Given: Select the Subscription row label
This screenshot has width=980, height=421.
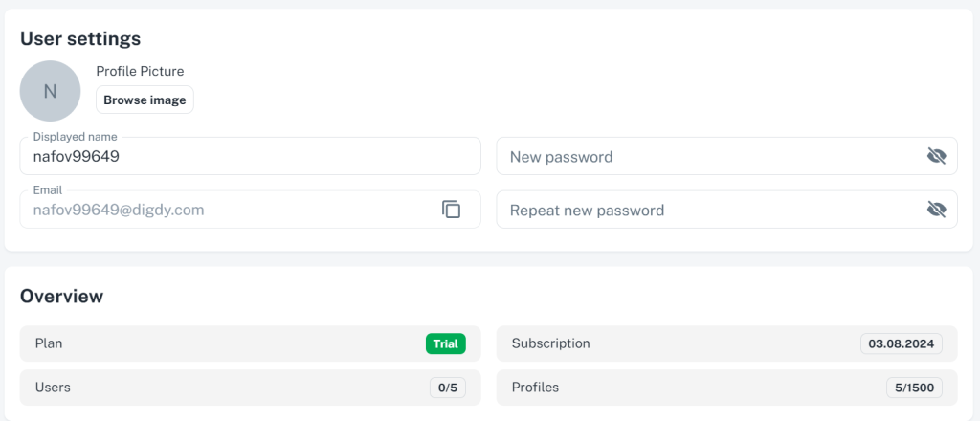Looking at the screenshot, I should 550,343.
